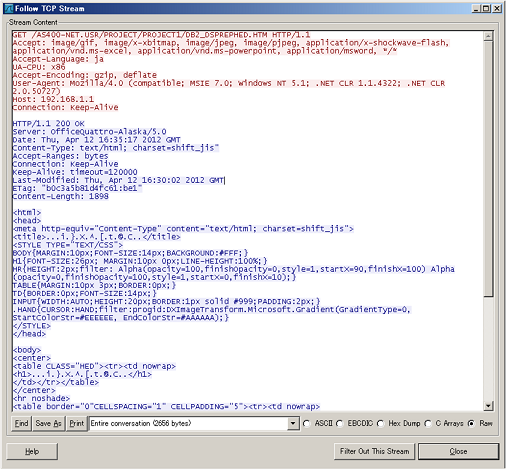Click the Find button

tap(21, 423)
